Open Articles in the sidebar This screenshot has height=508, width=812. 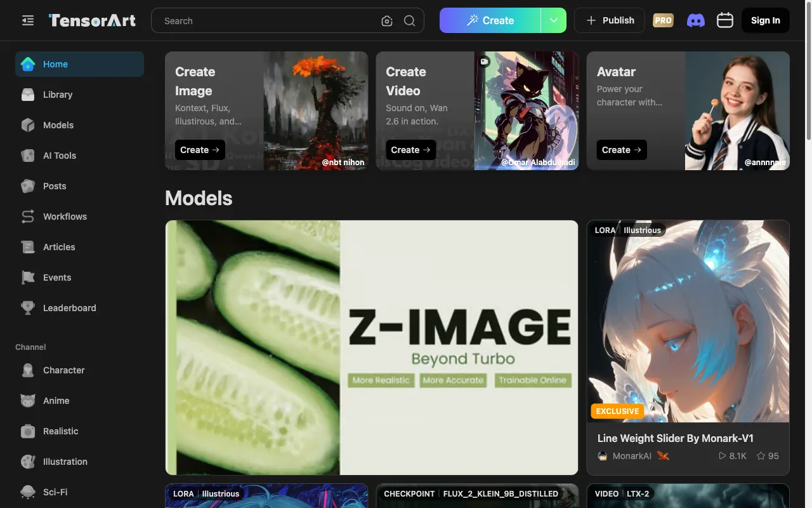(x=80, y=247)
